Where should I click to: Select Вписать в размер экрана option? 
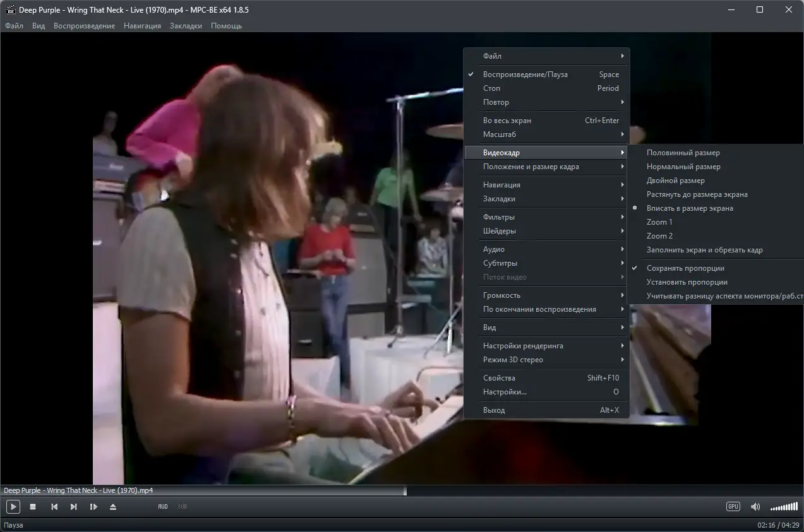click(690, 208)
